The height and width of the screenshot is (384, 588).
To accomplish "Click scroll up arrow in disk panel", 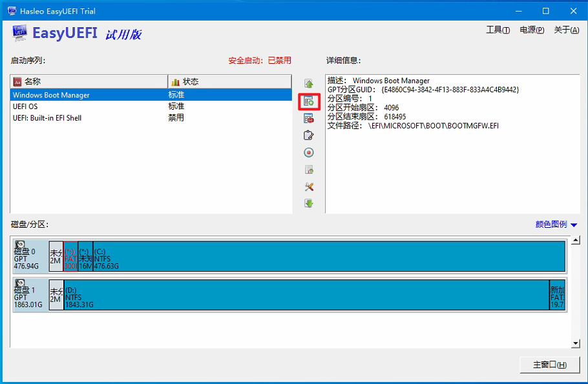I will [576, 241].
